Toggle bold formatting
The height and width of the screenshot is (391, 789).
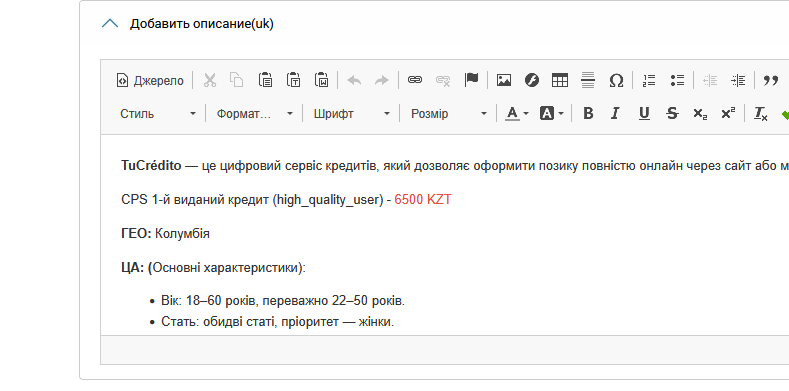point(588,114)
